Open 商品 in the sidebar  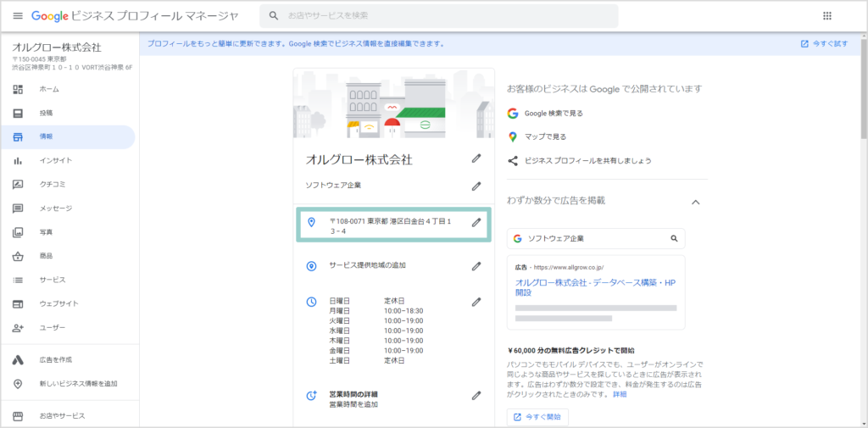point(68,256)
